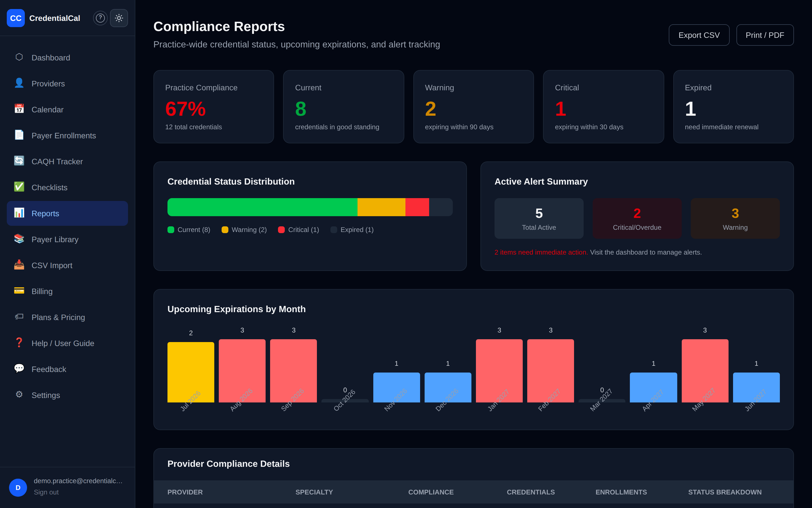
Task: Click the Critical expiring within 30 days card
Action: click(603, 107)
